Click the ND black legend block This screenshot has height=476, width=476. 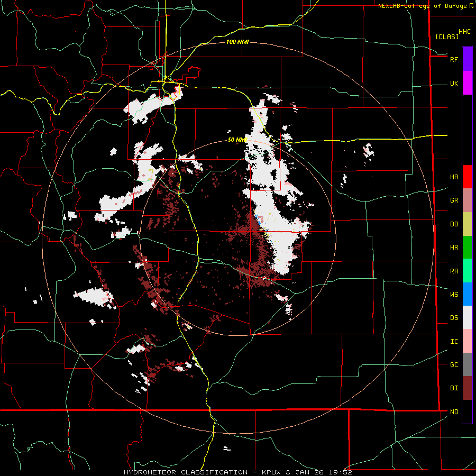pyautogui.click(x=467, y=411)
